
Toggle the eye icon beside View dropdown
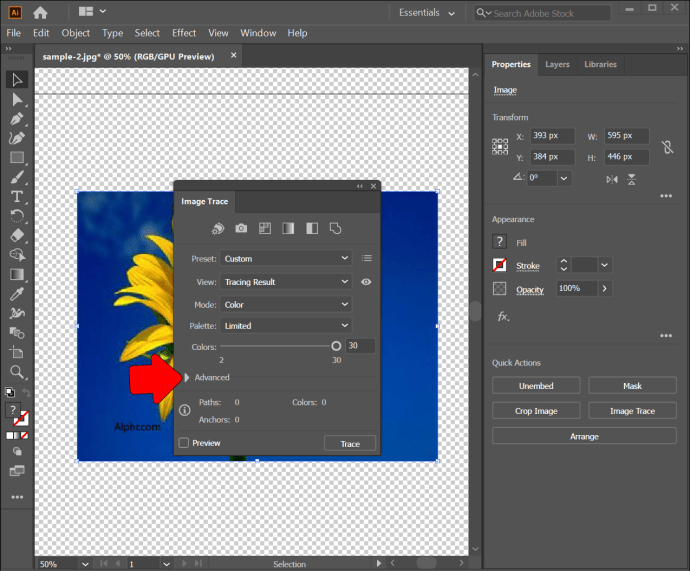366,282
